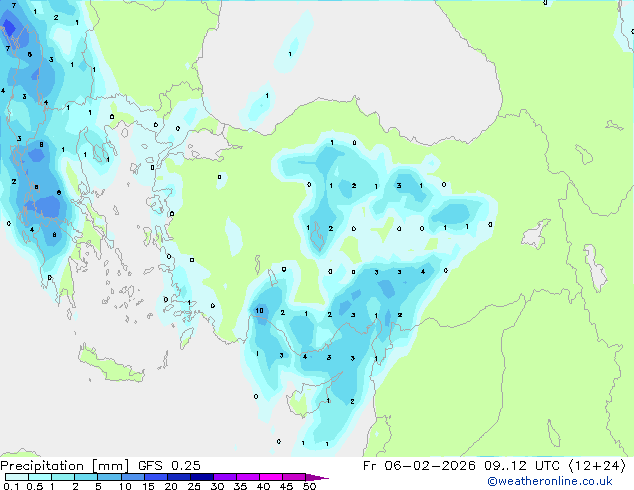Select the 20–25 mm legend swatch

tap(178, 477)
